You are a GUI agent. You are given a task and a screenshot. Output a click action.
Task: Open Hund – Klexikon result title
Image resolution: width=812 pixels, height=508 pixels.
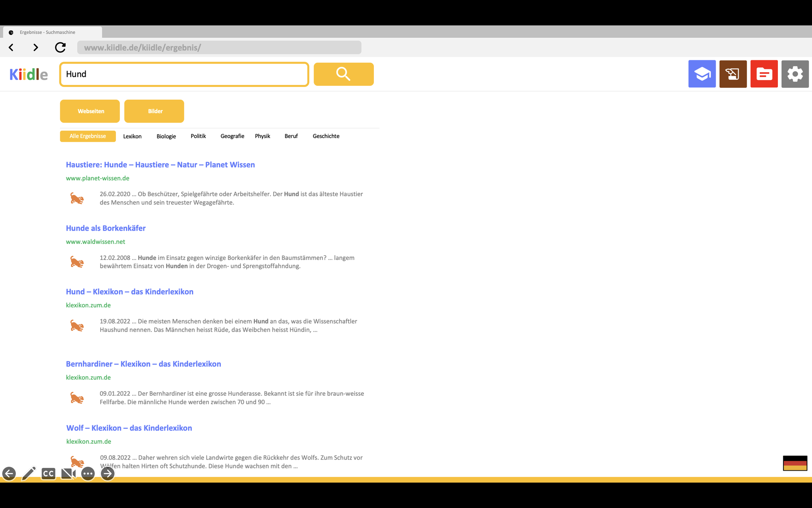click(x=130, y=292)
